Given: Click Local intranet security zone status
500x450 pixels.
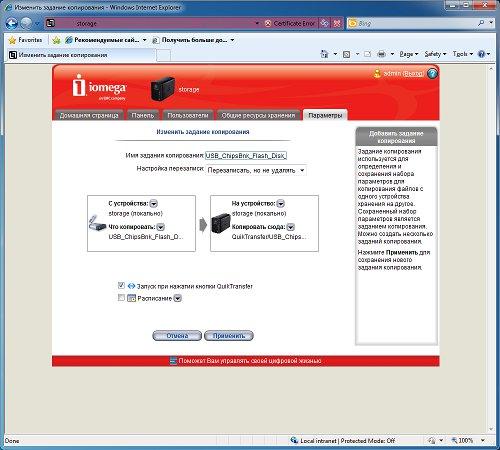Looking at the screenshot, I should pyautogui.click(x=342, y=441).
